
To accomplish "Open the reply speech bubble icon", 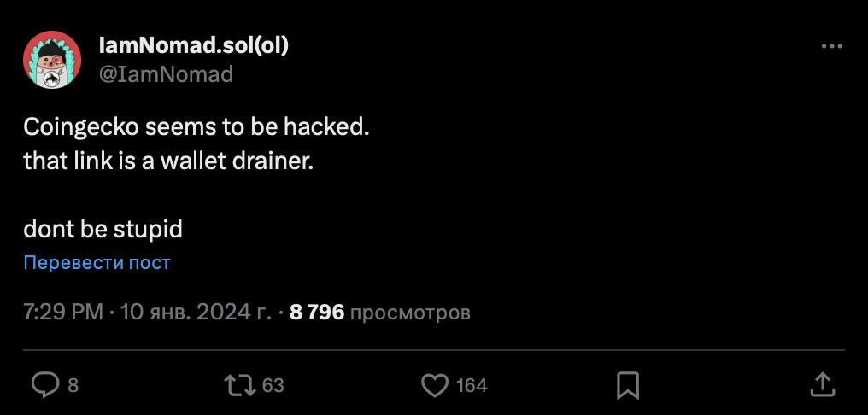I will (44, 384).
